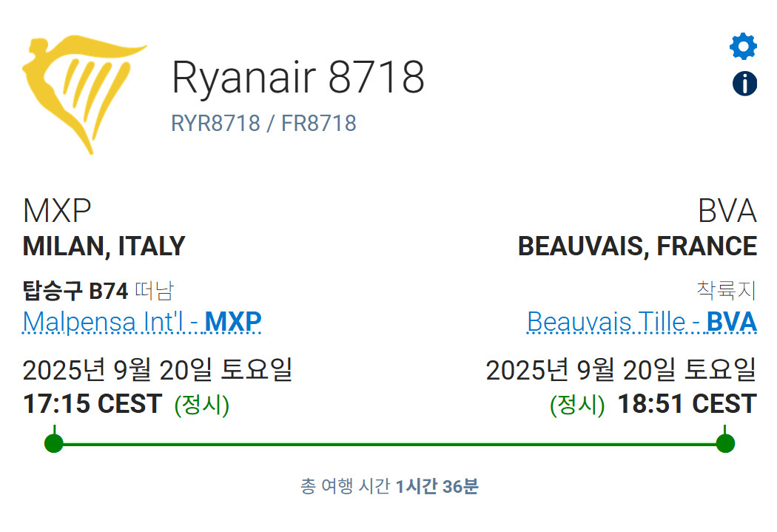Select the BEAUVAIS, FRANCE destination text
The height and width of the screenshot is (532, 777).
pos(637,246)
